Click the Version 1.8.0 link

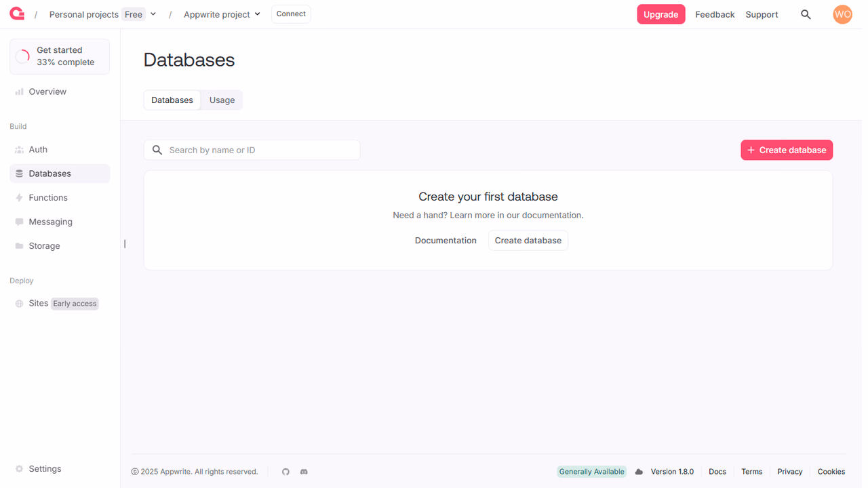(x=672, y=472)
